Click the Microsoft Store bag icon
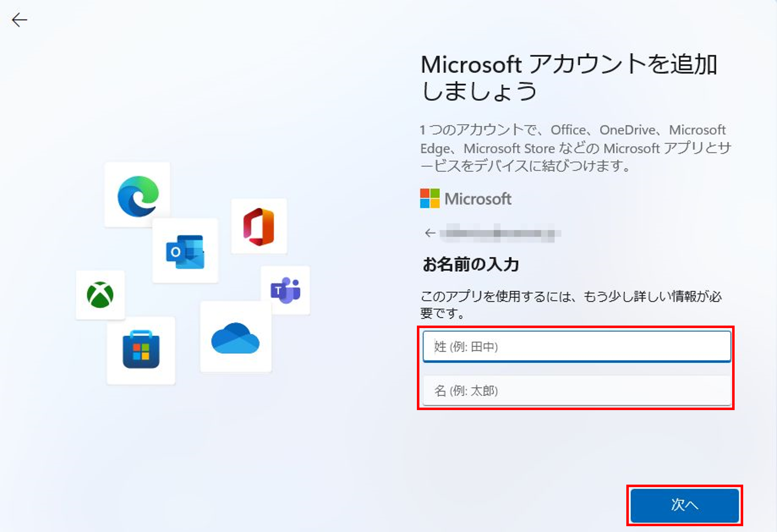Image resolution: width=777 pixels, height=532 pixels. [141, 349]
